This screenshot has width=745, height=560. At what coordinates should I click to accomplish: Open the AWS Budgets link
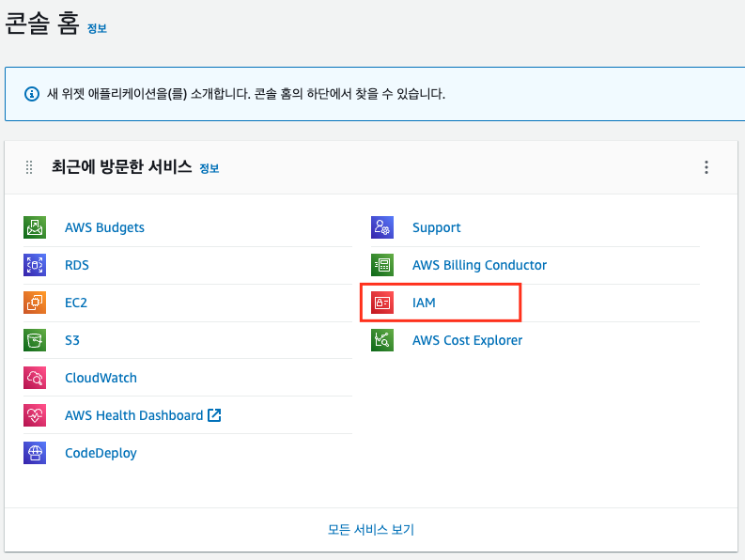pos(104,227)
